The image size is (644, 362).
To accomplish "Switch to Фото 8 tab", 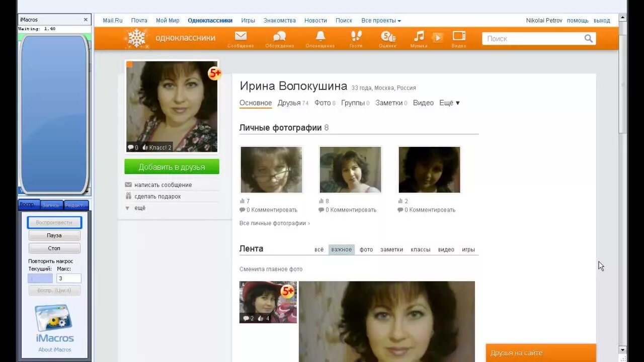I will [325, 103].
